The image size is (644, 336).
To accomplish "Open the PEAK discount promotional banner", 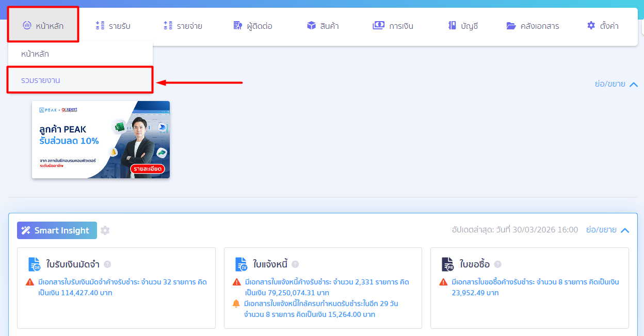I will coord(101,140).
